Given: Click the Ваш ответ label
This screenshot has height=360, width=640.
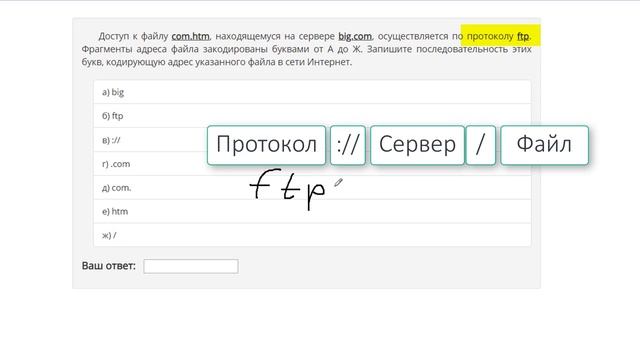Looking at the screenshot, I should pos(109,266).
